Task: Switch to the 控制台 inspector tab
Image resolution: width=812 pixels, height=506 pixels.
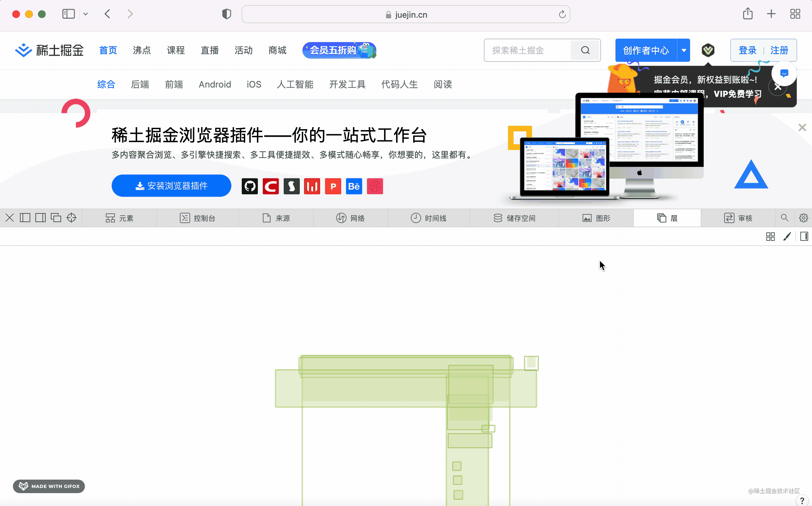Action: coord(197,218)
